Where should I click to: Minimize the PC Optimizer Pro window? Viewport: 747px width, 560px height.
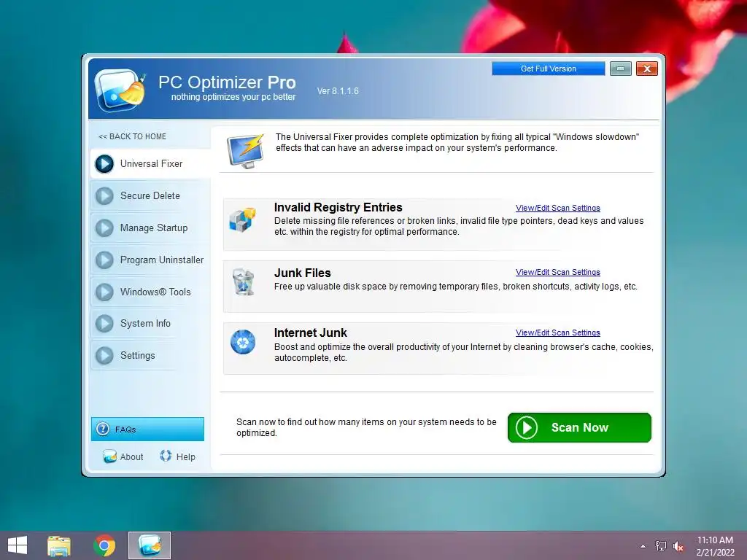click(x=621, y=69)
